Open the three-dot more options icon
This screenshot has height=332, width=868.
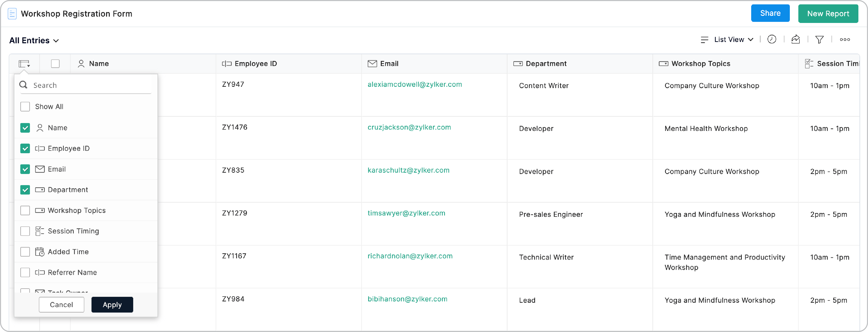[845, 40]
